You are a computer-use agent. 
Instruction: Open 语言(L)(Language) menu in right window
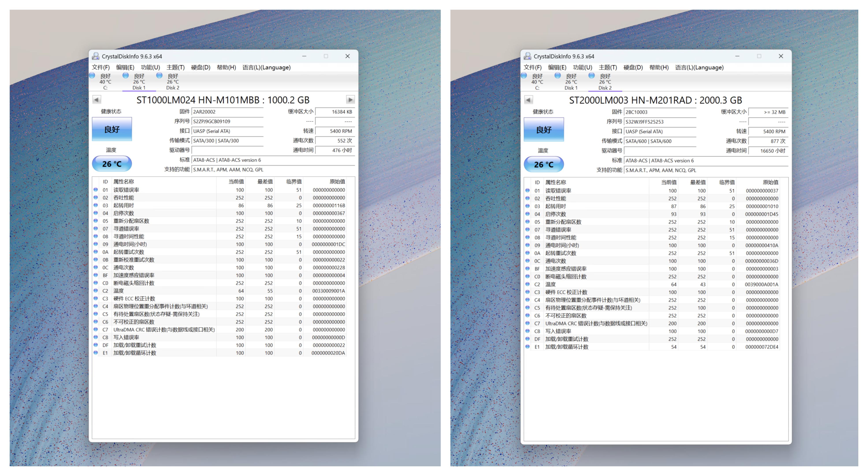699,67
